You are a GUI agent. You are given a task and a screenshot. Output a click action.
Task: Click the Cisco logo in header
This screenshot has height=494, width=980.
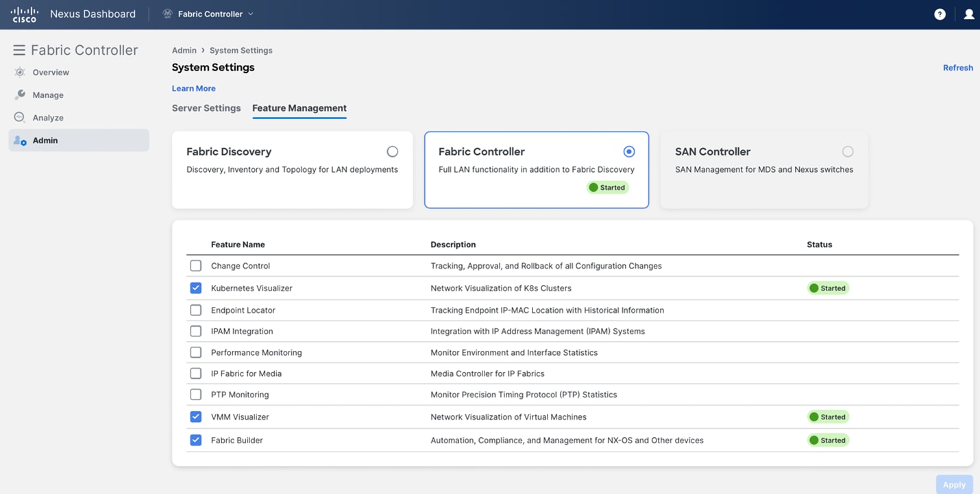click(24, 14)
